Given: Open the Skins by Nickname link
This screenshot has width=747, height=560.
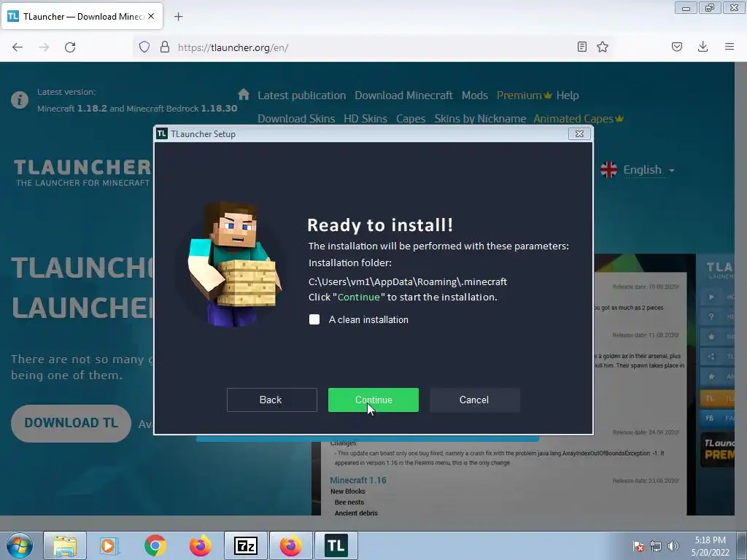Looking at the screenshot, I should 480,119.
